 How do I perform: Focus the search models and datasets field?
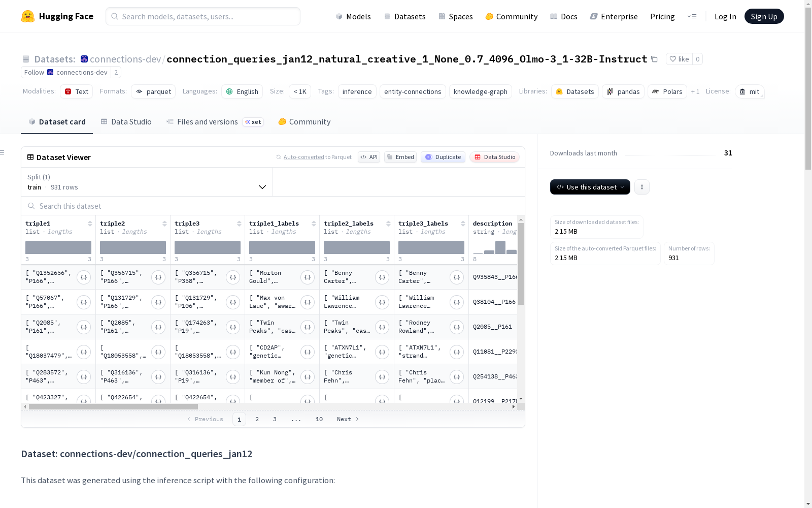coord(203,16)
